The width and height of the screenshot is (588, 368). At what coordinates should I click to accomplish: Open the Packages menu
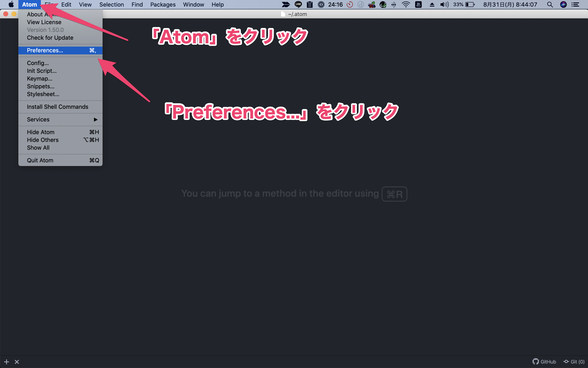(x=163, y=5)
